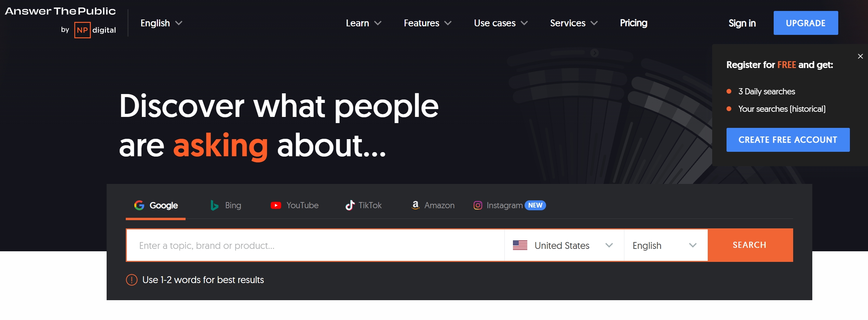The width and height of the screenshot is (868, 320).
Task: Open the Use cases menu
Action: point(501,23)
